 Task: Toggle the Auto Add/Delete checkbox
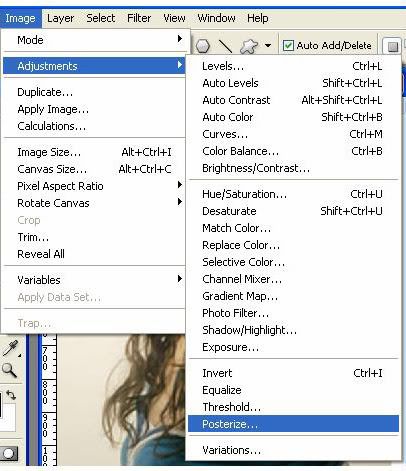tap(288, 45)
